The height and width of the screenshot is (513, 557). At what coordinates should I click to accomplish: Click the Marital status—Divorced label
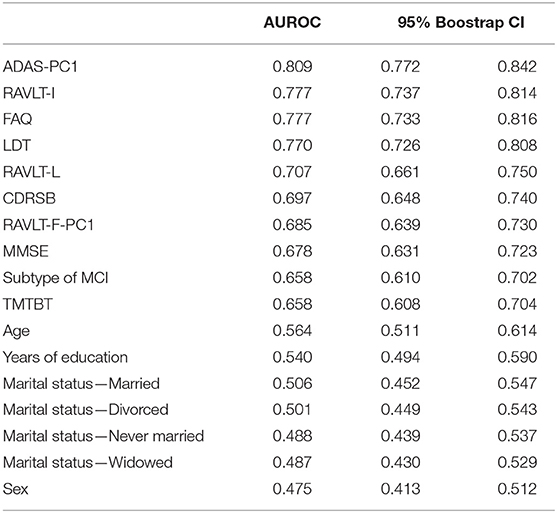tap(86, 410)
